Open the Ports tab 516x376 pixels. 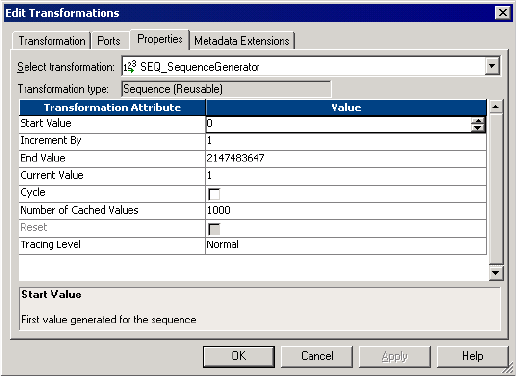tap(109, 41)
